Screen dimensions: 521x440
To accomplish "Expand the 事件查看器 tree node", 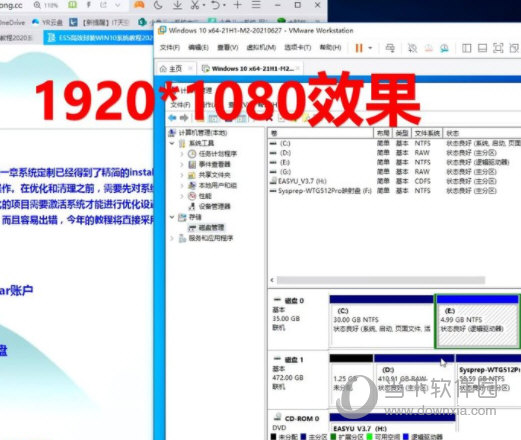I will 182,164.
